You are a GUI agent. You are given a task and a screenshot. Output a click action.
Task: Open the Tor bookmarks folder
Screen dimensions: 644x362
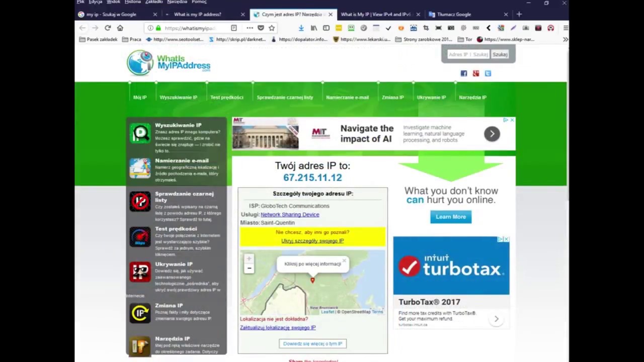(465, 39)
